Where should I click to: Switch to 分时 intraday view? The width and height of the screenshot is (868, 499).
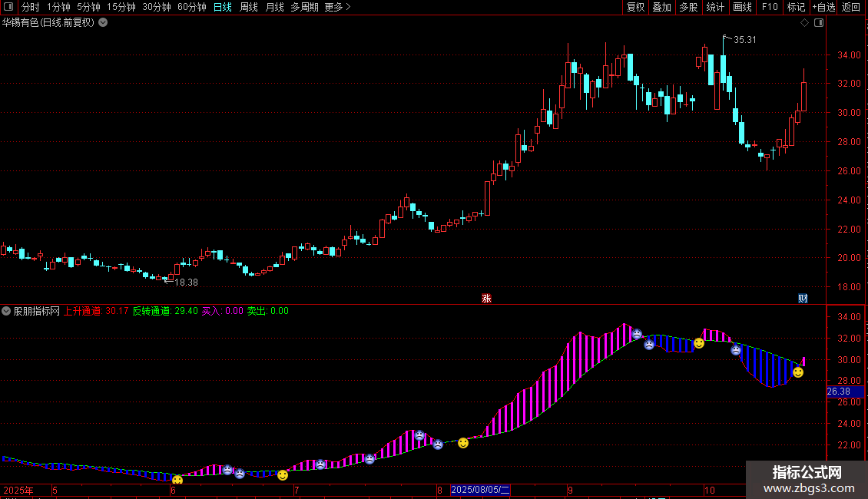pyautogui.click(x=31, y=7)
